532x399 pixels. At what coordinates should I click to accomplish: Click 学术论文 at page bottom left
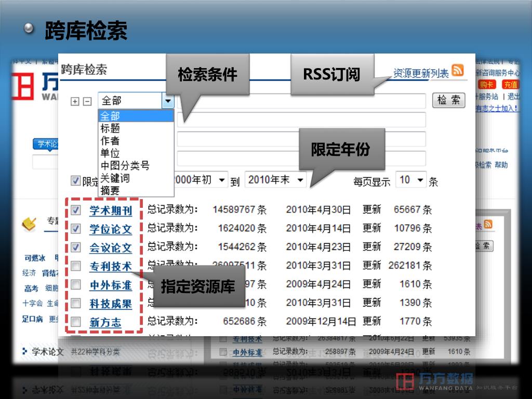(47, 352)
